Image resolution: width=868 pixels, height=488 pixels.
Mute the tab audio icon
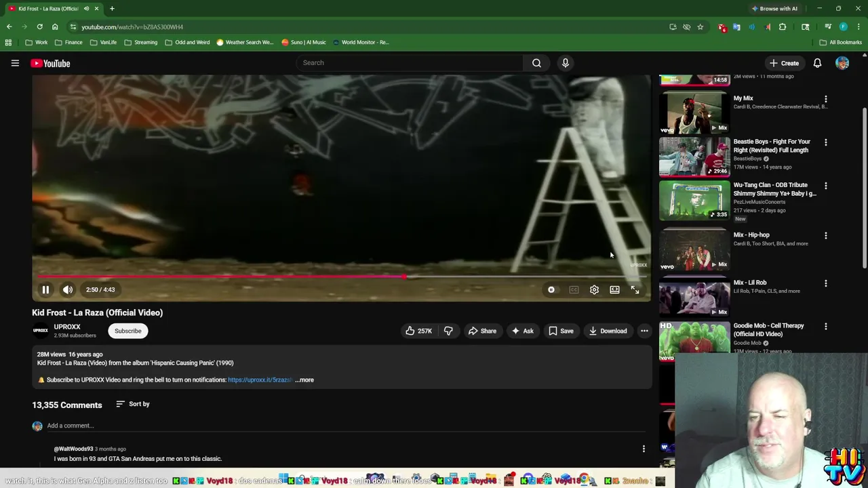[86, 8]
